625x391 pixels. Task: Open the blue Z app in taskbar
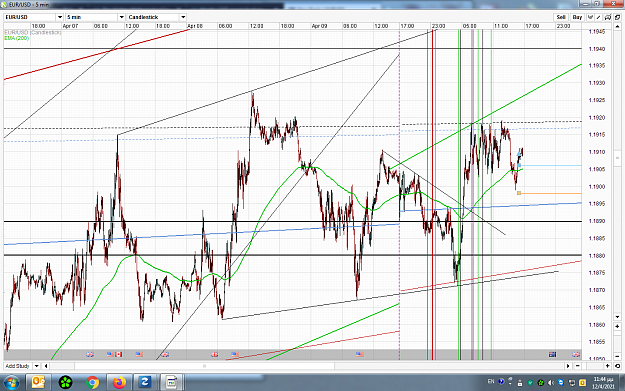pos(144,383)
